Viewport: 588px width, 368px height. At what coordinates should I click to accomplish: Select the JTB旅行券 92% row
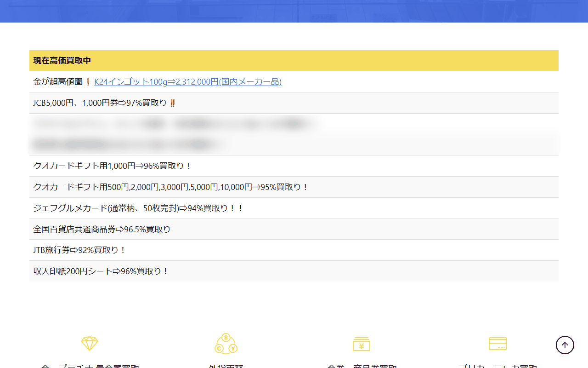point(294,250)
